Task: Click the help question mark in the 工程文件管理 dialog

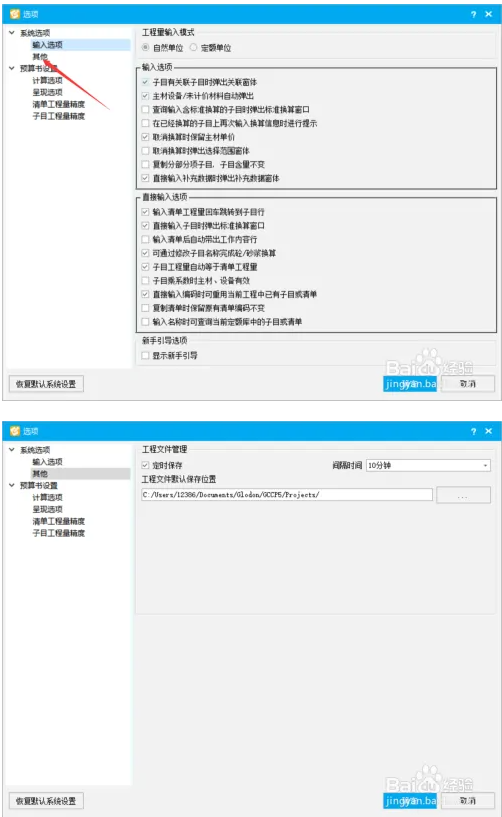Action: 473,431
